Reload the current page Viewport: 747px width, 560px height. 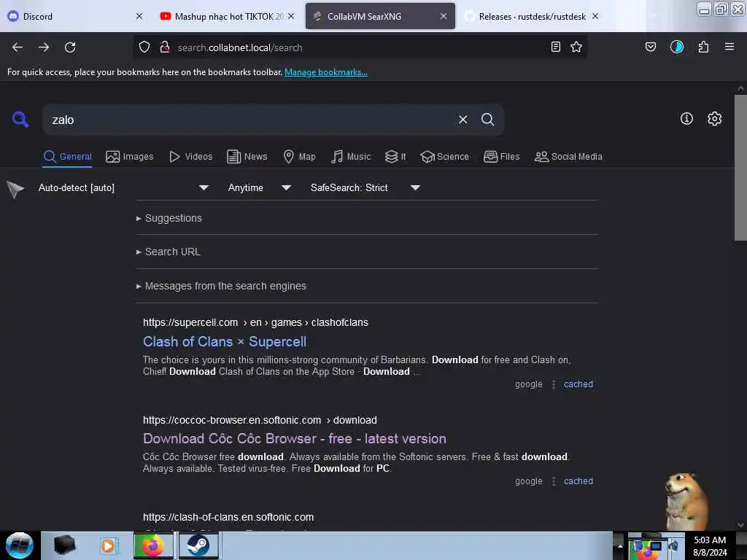pos(70,47)
